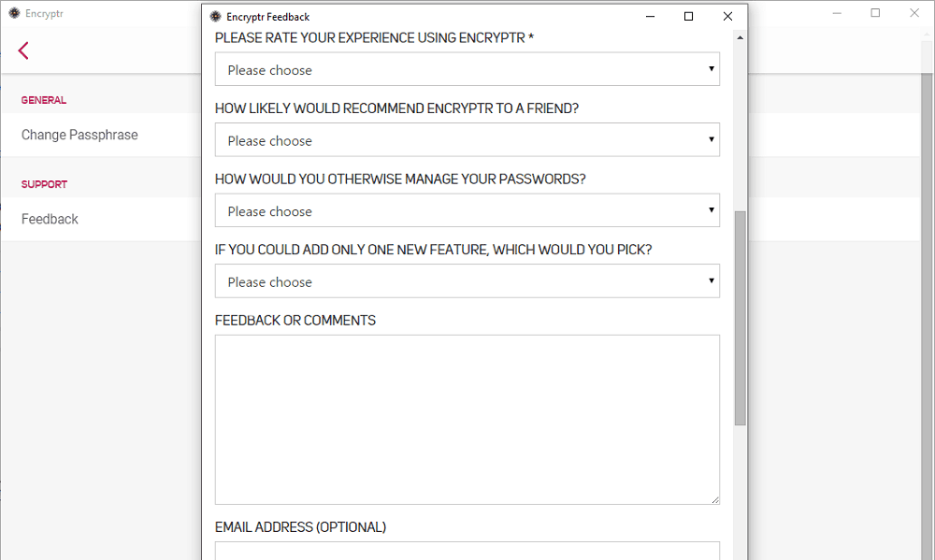Click the Email Address input field

(467, 551)
